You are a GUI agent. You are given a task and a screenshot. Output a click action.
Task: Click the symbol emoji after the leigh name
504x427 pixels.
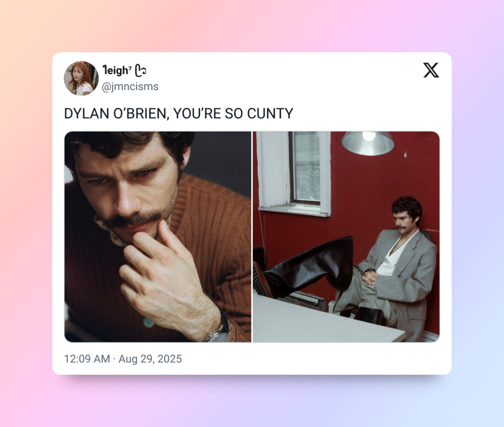[140, 70]
